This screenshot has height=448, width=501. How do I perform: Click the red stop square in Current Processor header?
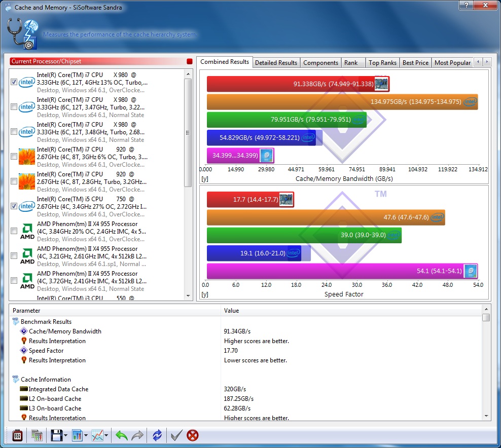(190, 61)
